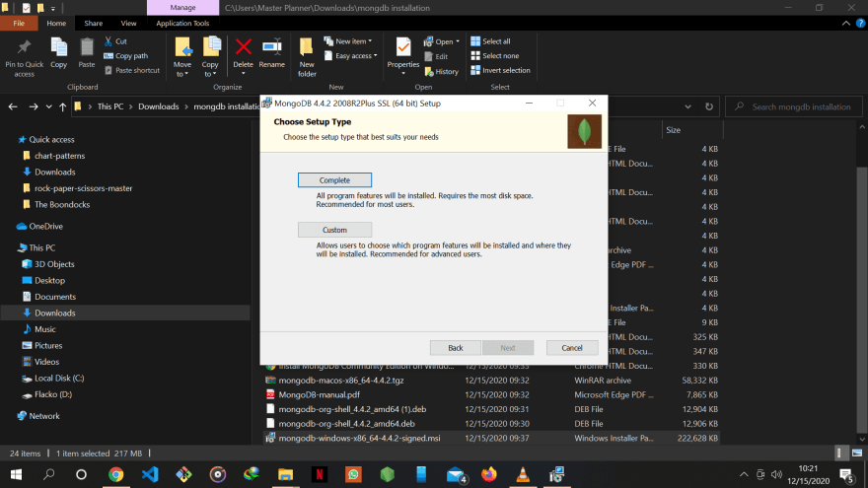Switch to the View ribbon tab
Screen dimensions: 868x488
click(x=128, y=24)
